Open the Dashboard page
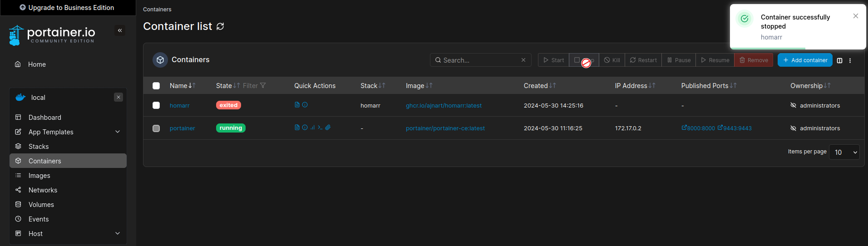Viewport: 868px width, 246px height. (x=68, y=117)
